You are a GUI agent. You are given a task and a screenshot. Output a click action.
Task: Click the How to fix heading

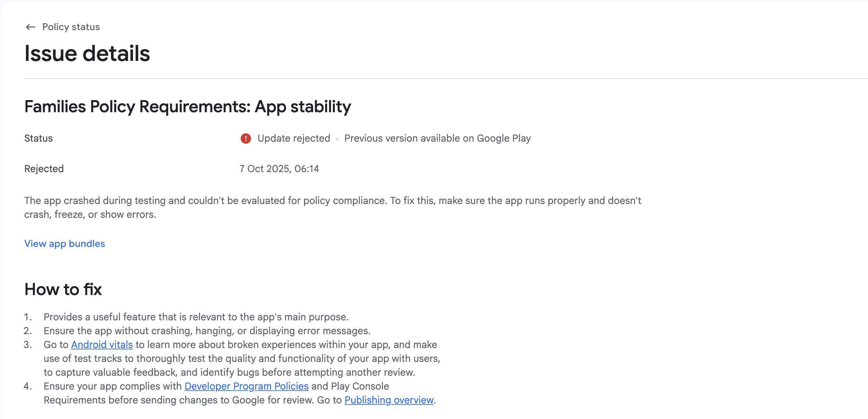[63, 289]
